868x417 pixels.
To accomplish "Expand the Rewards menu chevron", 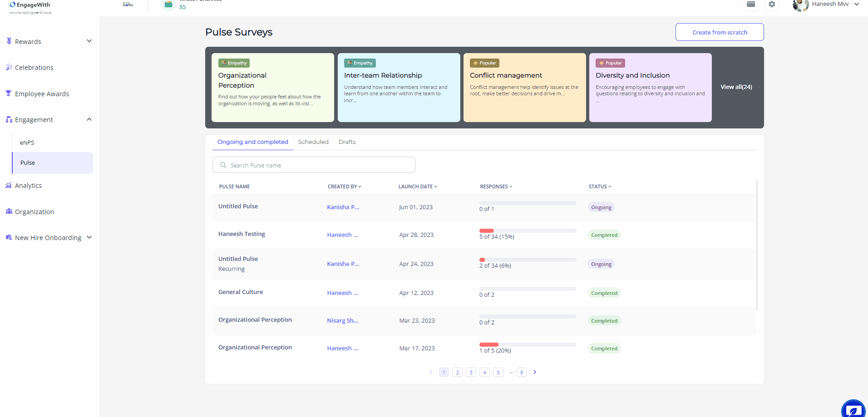I will (89, 41).
